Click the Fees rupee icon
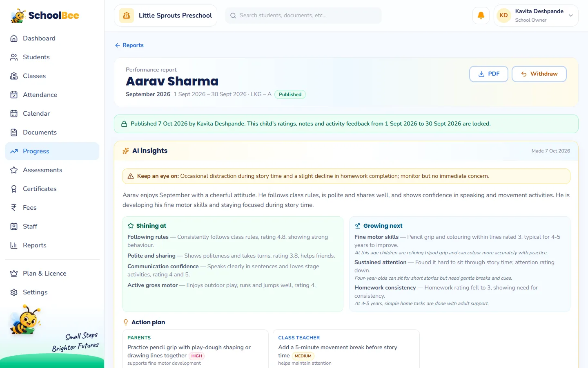The width and height of the screenshot is (588, 368). tap(14, 208)
